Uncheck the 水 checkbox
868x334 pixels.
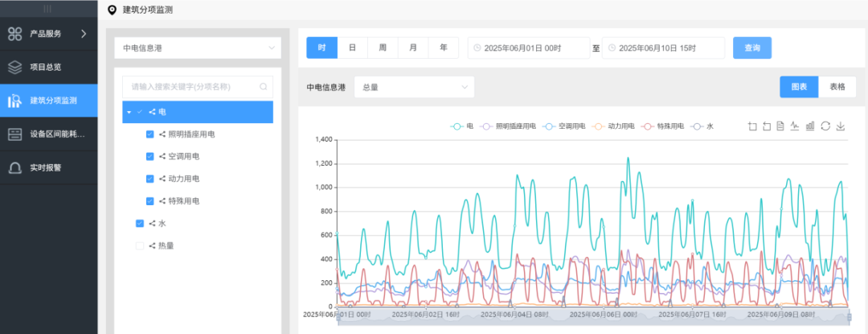(140, 223)
